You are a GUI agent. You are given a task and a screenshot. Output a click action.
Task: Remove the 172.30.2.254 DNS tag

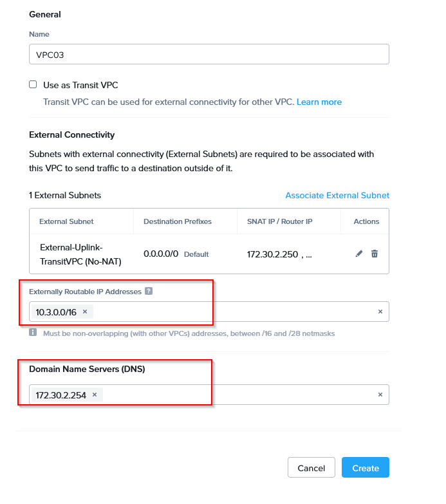(x=95, y=395)
